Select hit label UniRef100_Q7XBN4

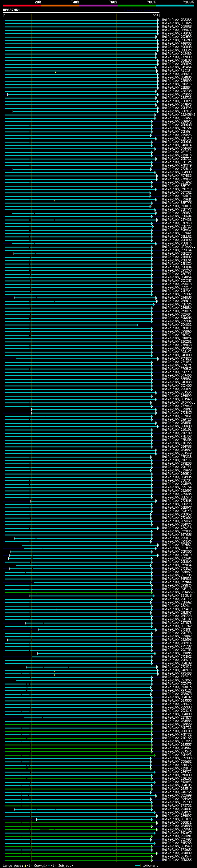click(177, 630)
